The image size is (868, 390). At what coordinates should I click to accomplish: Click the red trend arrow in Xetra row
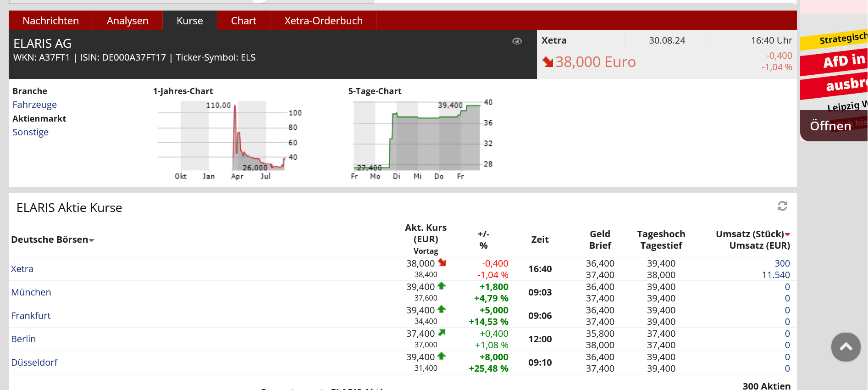(x=442, y=262)
